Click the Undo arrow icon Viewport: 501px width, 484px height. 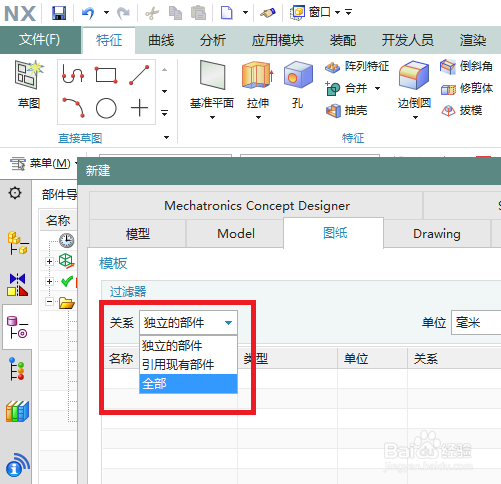[x=88, y=13]
